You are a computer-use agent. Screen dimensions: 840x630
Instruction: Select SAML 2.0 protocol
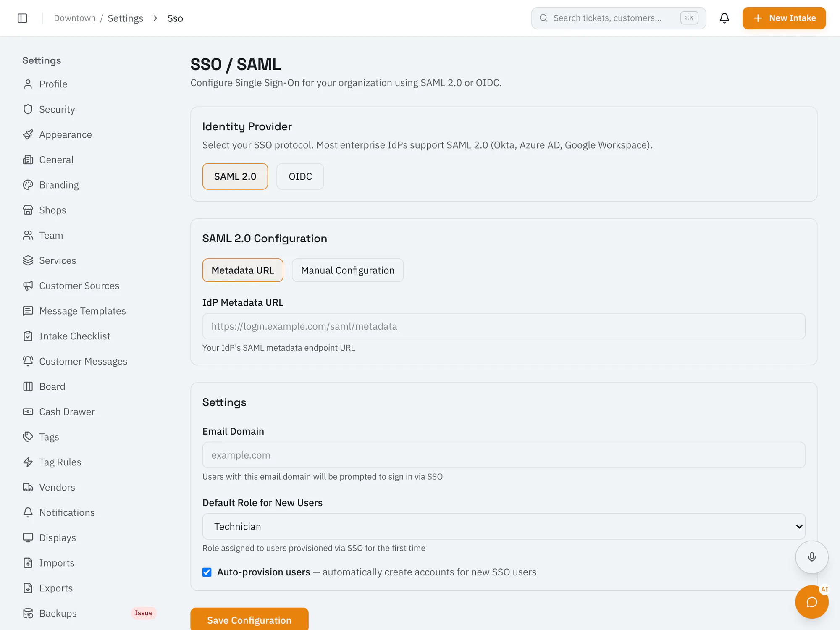coord(235,176)
